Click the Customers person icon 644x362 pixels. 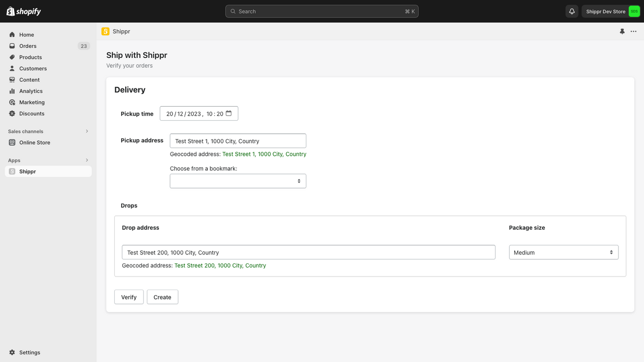click(12, 68)
